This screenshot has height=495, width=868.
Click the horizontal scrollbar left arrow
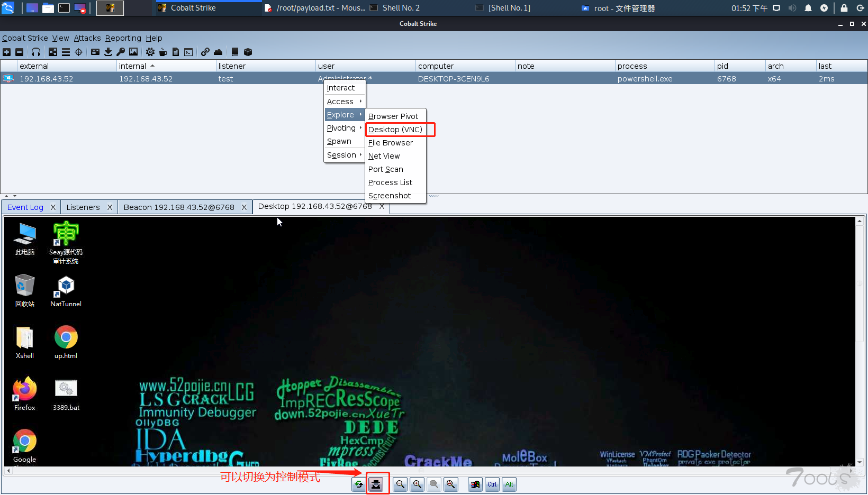click(8, 471)
